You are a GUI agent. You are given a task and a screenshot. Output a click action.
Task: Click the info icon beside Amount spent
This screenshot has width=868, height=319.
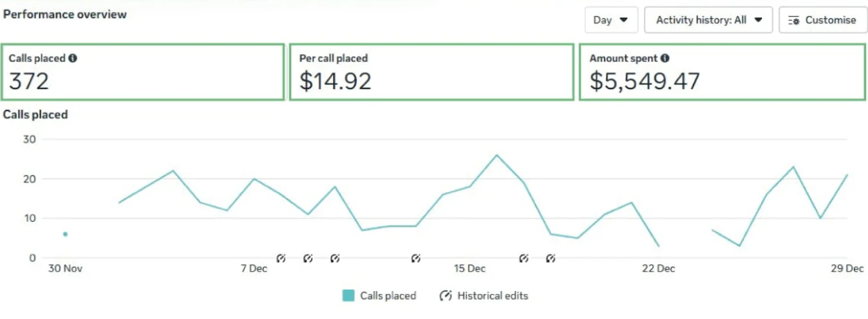coord(665,58)
